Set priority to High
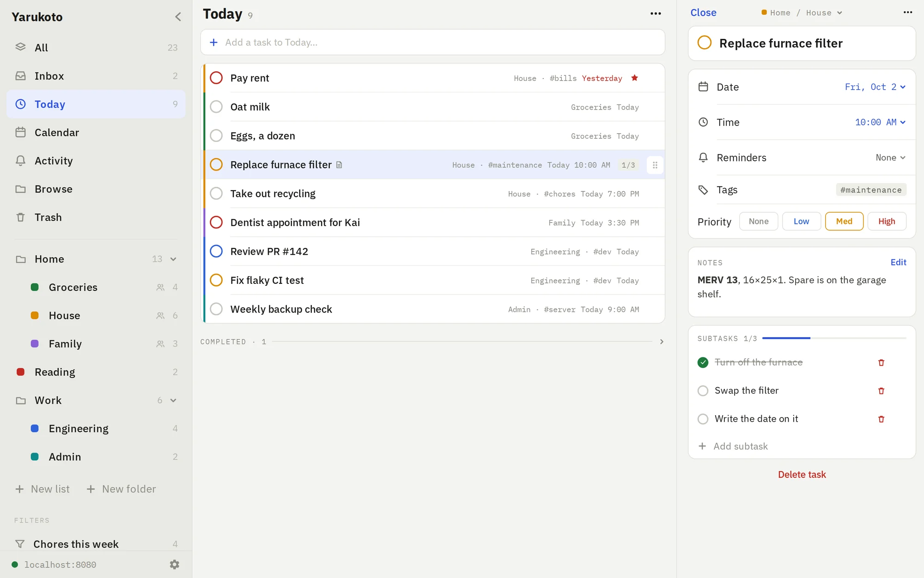Viewport: 924px width, 578px height. tap(887, 221)
